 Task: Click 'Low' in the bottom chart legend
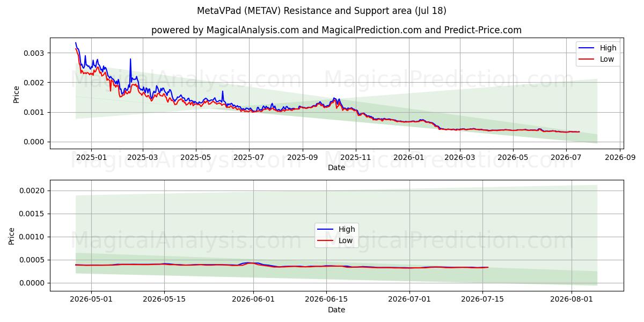tap(346, 240)
